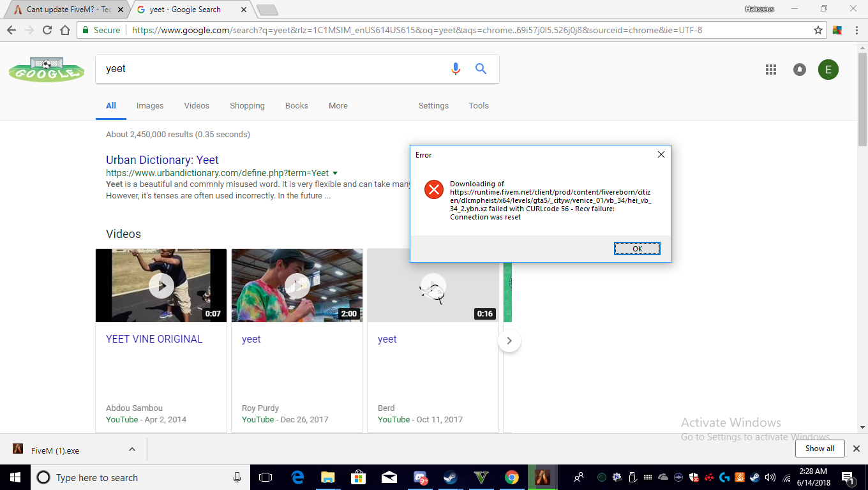The image size is (868, 490).
Task: Open FiveM (1).exe download options arrow
Action: pos(132,449)
